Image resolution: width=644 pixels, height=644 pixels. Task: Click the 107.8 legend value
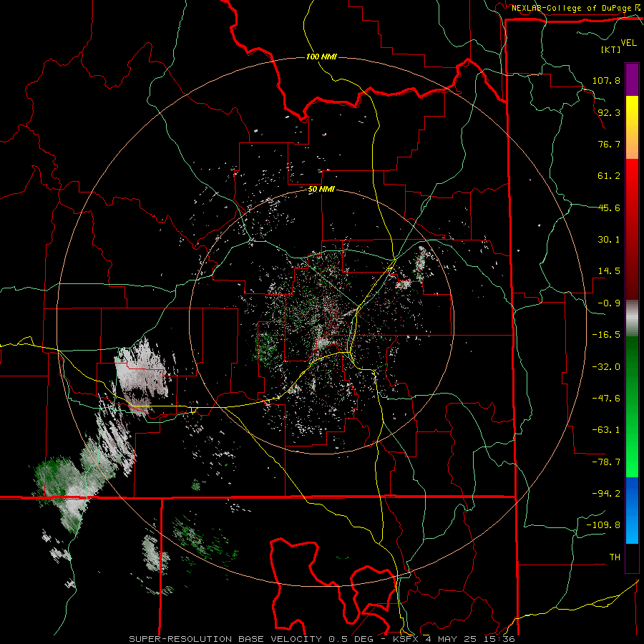606,80
